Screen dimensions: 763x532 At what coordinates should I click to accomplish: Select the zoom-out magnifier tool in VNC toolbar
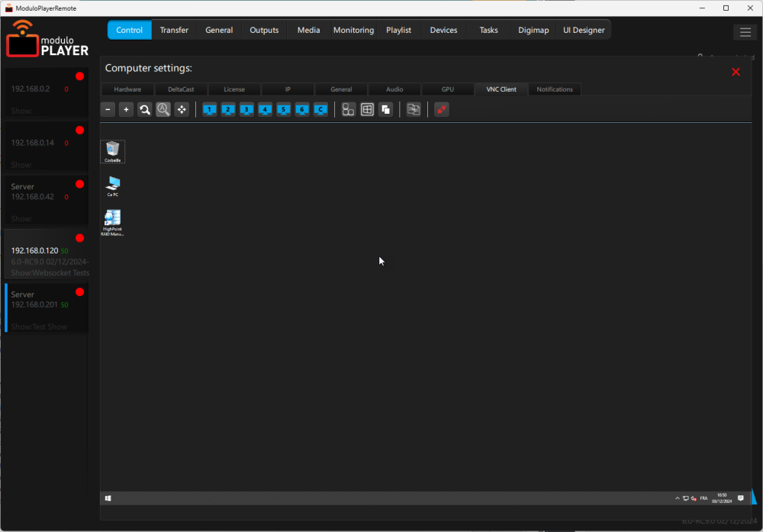(145, 109)
